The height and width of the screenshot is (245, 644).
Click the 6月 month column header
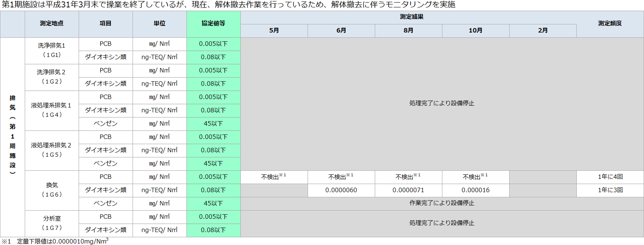341,31
